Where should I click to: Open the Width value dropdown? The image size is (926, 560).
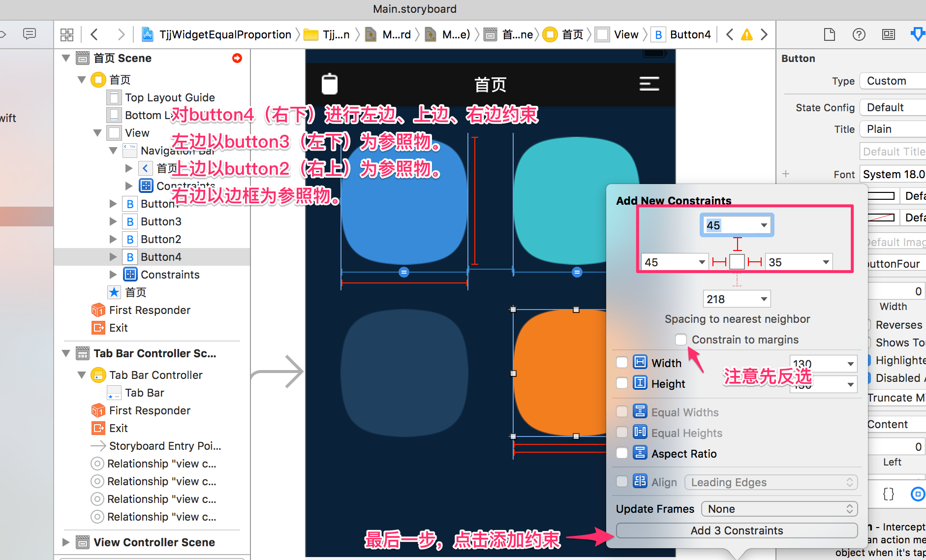851,364
